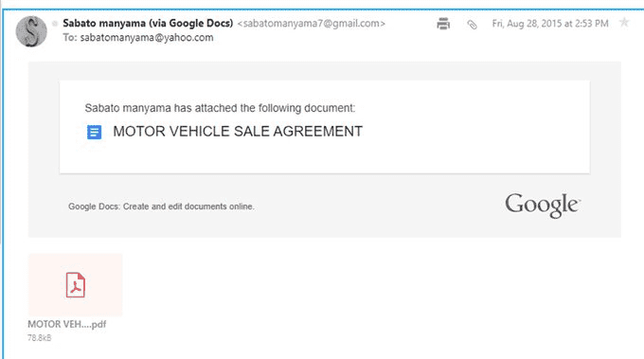Click attachment name MOTOR VEH....pdf
This screenshot has width=644, height=359.
click(x=67, y=324)
